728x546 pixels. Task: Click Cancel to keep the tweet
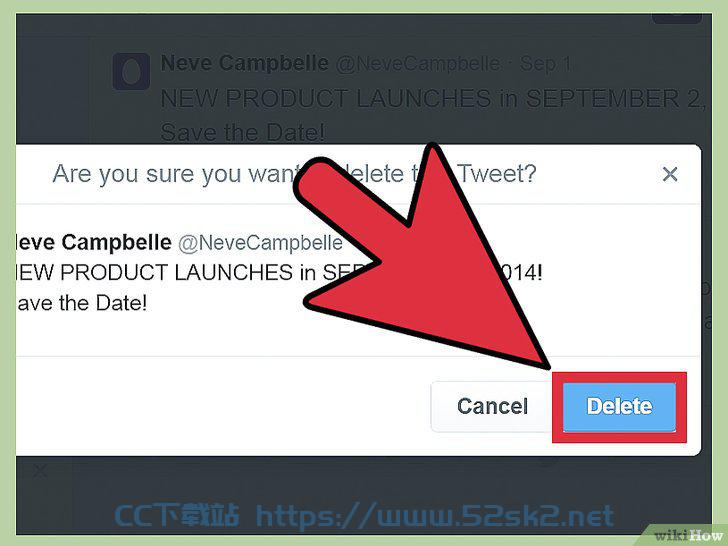tap(492, 407)
